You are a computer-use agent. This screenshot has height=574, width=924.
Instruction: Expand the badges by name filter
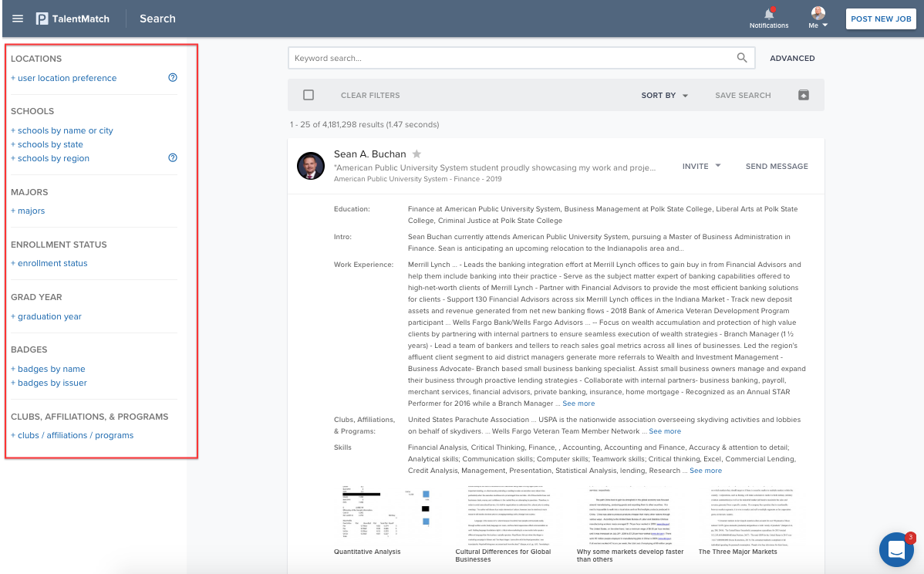[x=48, y=369]
